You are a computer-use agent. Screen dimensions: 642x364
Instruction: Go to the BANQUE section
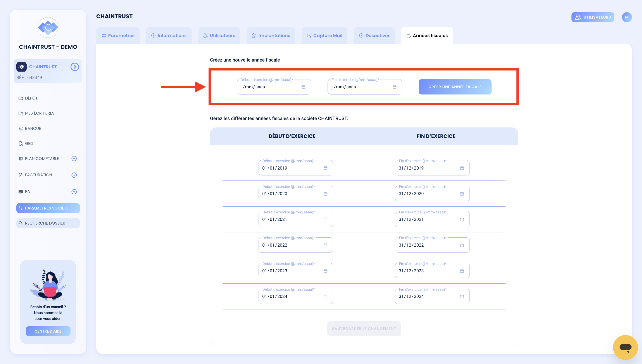(30, 129)
